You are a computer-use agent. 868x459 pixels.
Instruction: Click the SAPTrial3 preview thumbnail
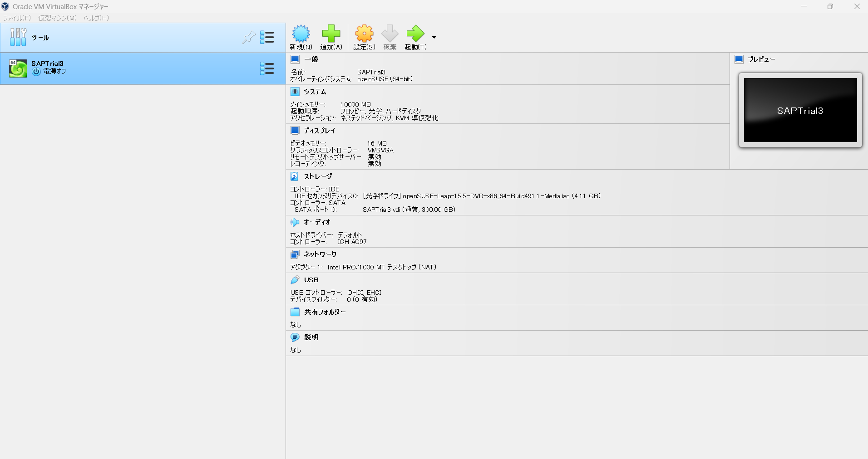tap(800, 110)
